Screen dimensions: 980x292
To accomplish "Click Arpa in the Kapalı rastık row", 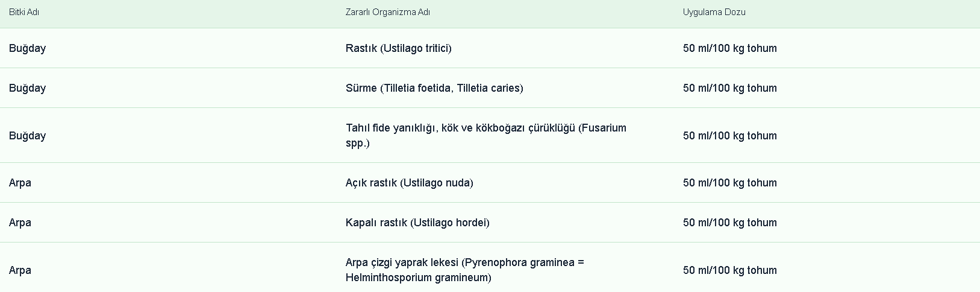I will coord(20,223).
